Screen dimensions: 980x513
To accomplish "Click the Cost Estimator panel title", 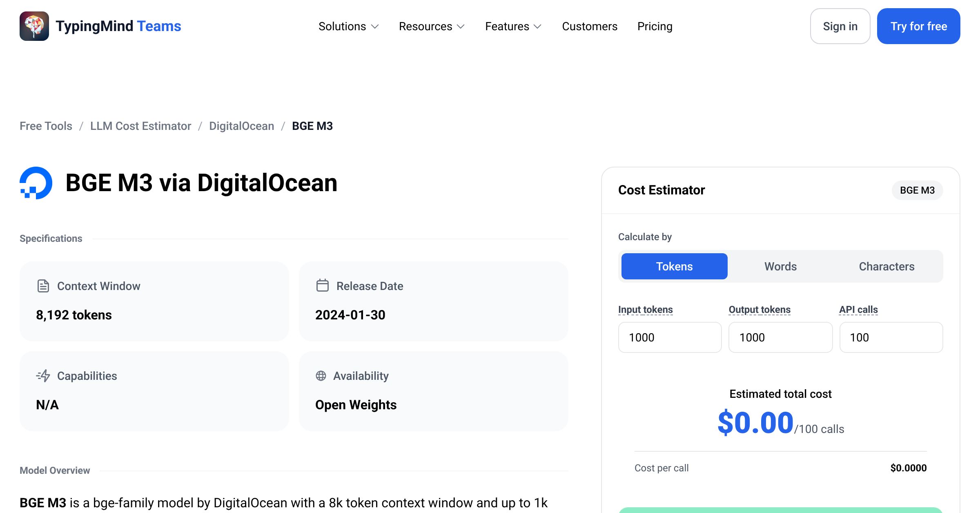I will tap(661, 190).
